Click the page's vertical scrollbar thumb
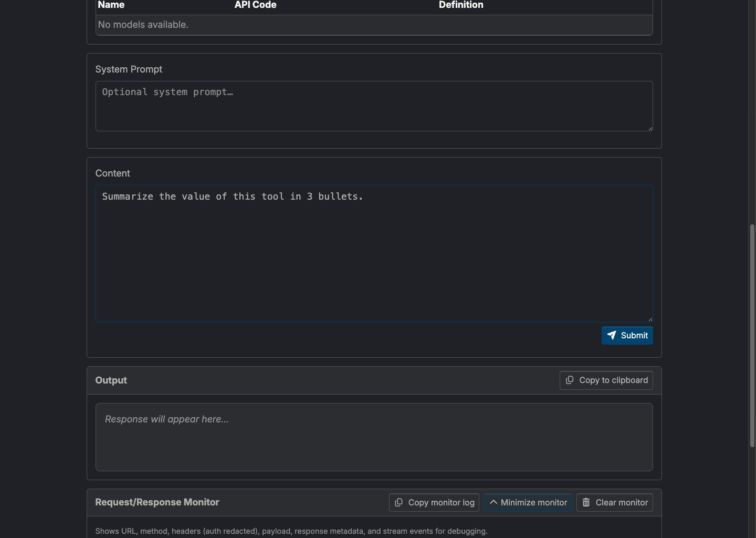Screen dimensions: 756x538 coord(752,335)
